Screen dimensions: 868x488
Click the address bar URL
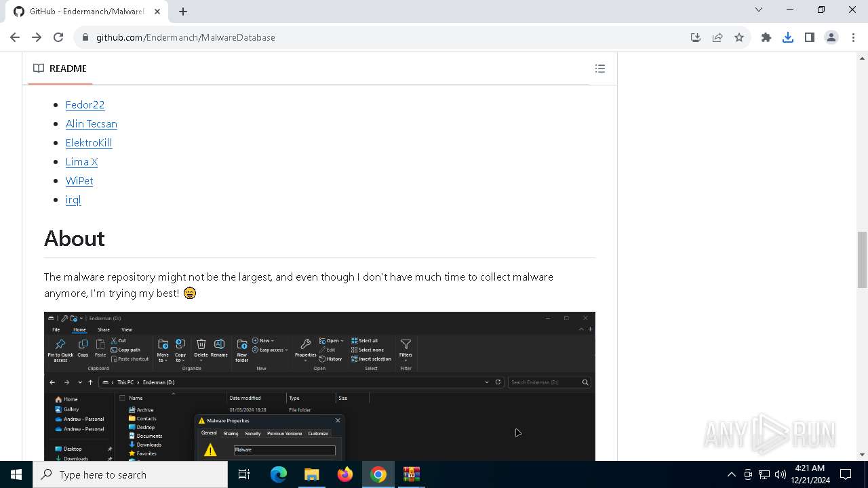point(186,37)
